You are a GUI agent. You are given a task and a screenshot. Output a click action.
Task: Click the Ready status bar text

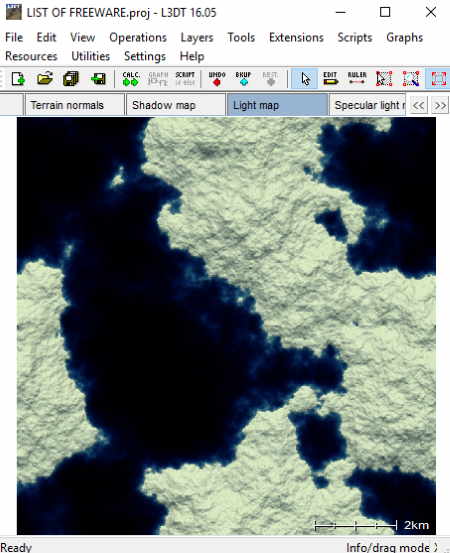[16, 547]
